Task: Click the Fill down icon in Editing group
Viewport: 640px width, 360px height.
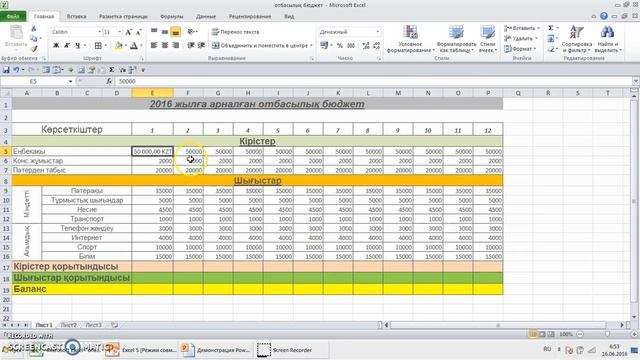Action: [551, 39]
